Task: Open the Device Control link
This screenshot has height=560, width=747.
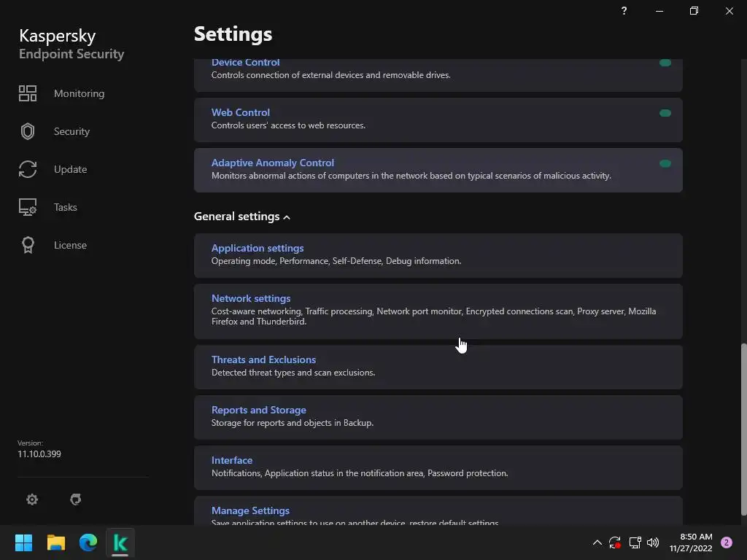Action: pyautogui.click(x=245, y=63)
